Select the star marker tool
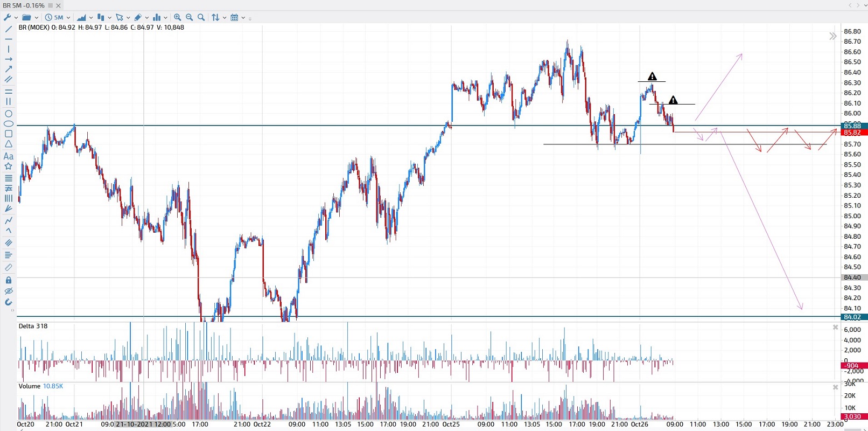This screenshot has height=431, width=868. click(x=8, y=166)
